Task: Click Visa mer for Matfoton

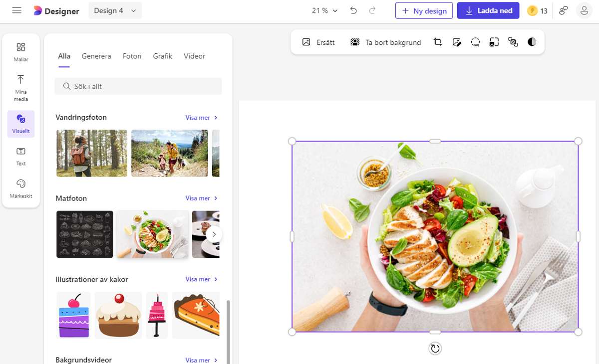Action: (x=202, y=198)
